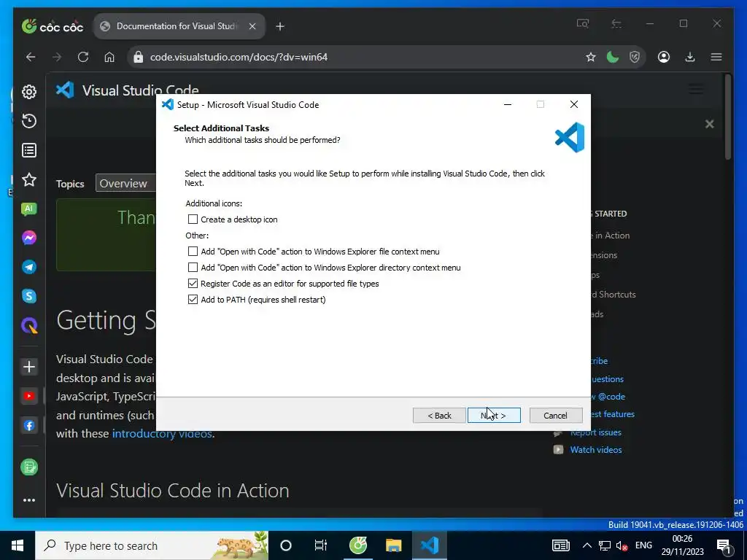The height and width of the screenshot is (560, 747).
Task: Dismiss the page banner with X
Action: pyautogui.click(x=709, y=124)
